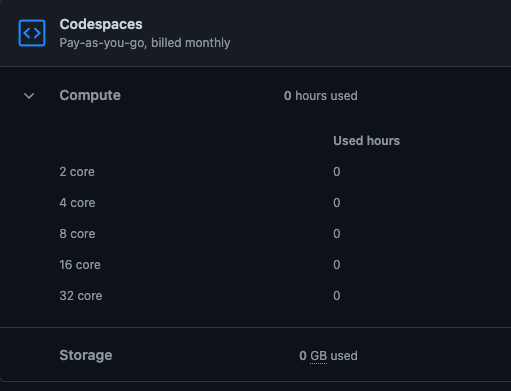
Task: Click the used hours value for 2 core
Action: point(337,172)
